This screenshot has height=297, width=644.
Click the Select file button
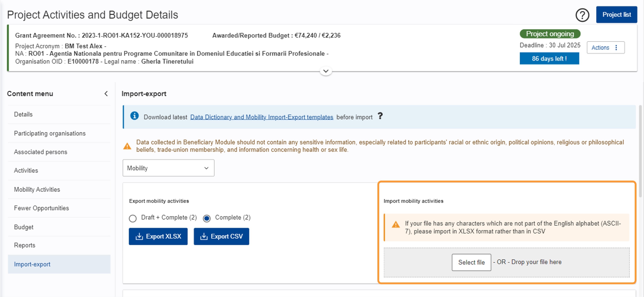[x=471, y=262]
